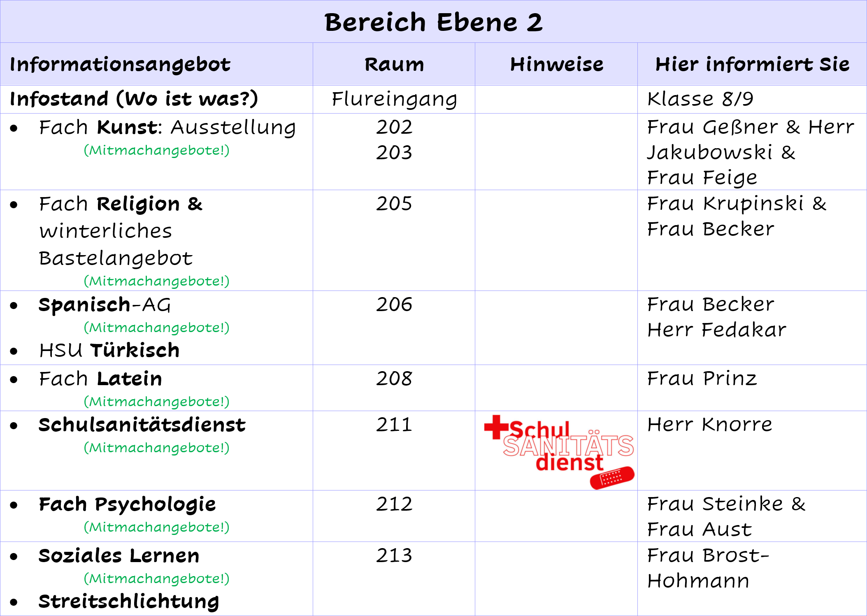Click the Flureingang room cell
Screen dimensions: 867x616
[x=394, y=99]
